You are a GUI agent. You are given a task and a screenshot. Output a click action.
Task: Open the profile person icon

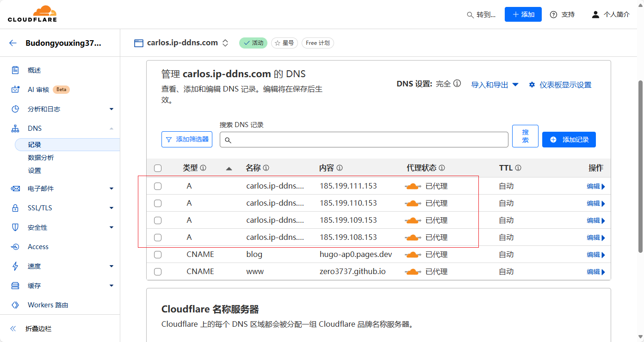click(x=595, y=14)
